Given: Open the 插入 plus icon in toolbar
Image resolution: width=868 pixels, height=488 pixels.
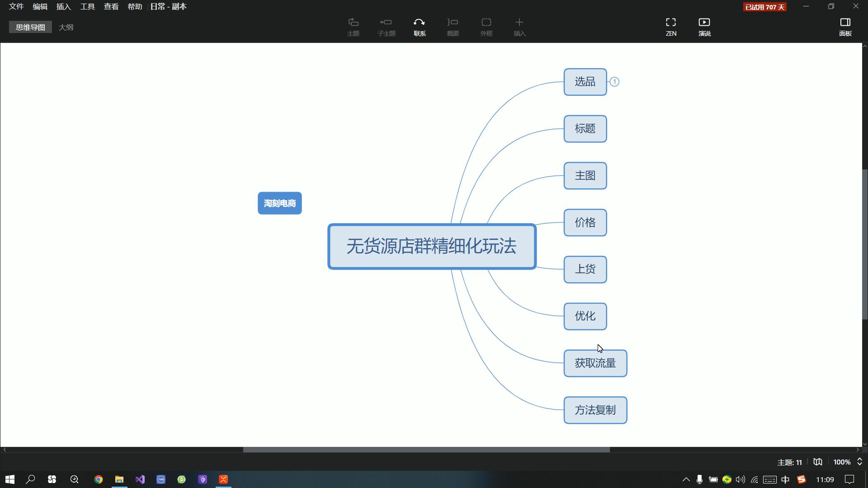Looking at the screenshot, I should pos(519,26).
